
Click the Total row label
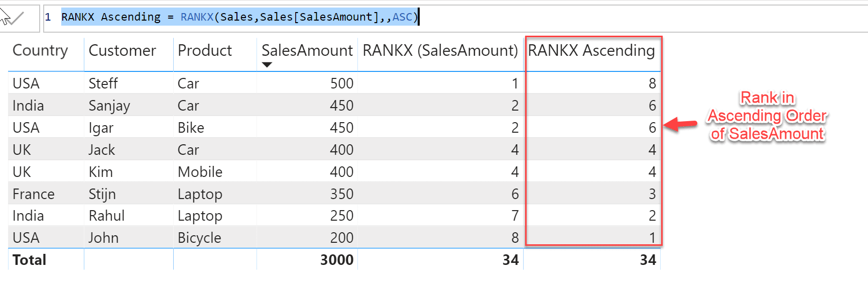point(30,260)
